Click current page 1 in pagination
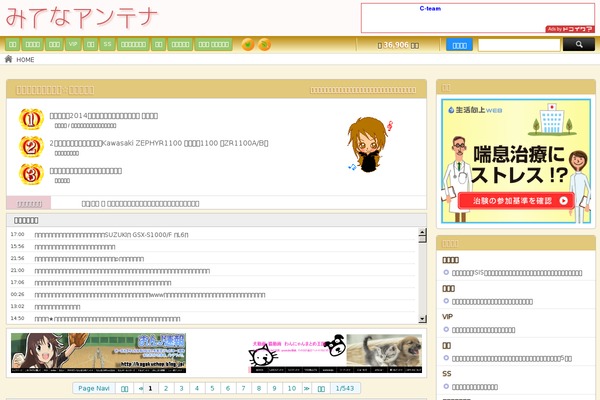600x400 pixels. (x=150, y=388)
